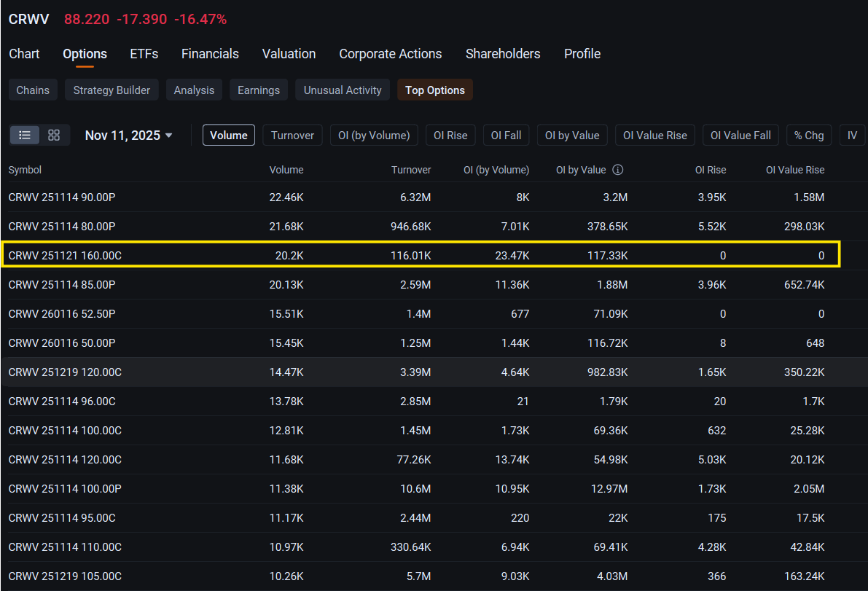Image resolution: width=868 pixels, height=591 pixels.
Task: Select the IV filter chip
Action: 852,135
